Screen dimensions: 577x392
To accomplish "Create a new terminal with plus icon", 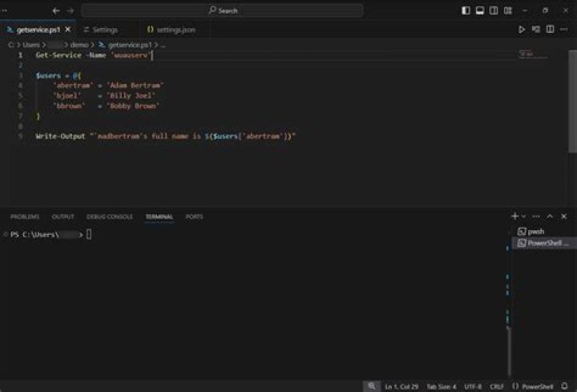I will [x=514, y=216].
